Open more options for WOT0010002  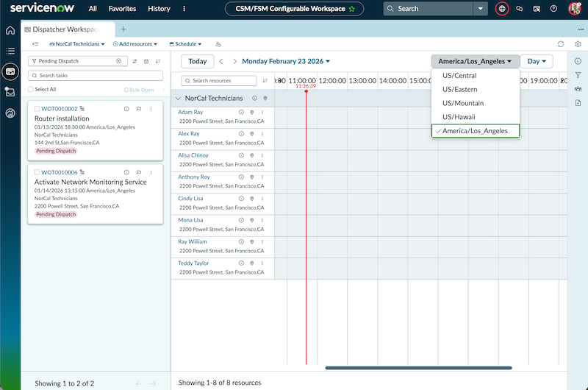coord(151,109)
